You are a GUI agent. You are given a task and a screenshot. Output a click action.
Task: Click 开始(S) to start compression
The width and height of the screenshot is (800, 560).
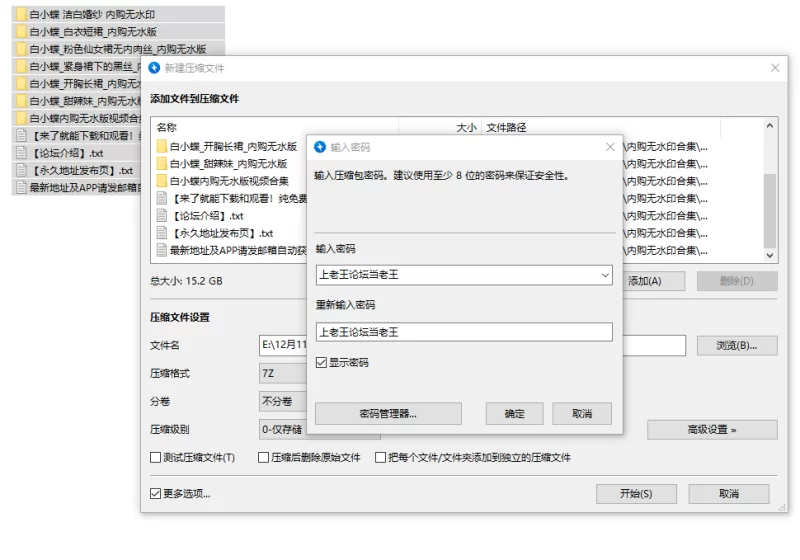tap(636, 494)
